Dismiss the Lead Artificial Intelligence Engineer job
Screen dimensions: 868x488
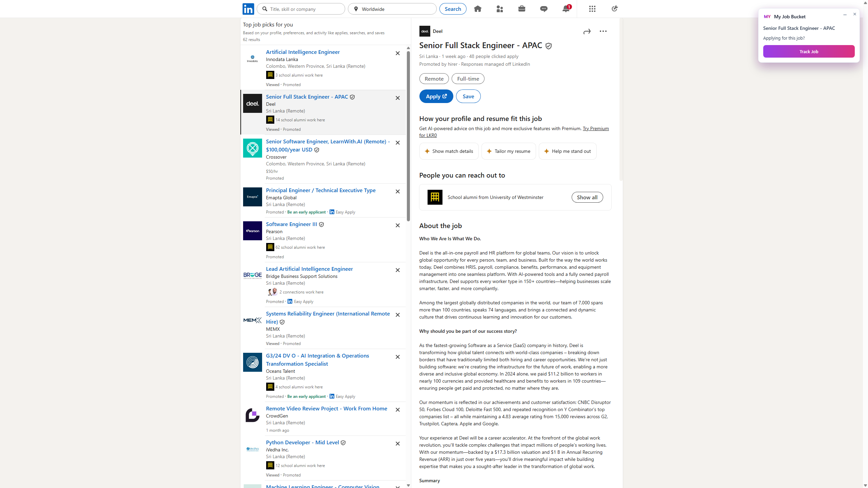[398, 270]
